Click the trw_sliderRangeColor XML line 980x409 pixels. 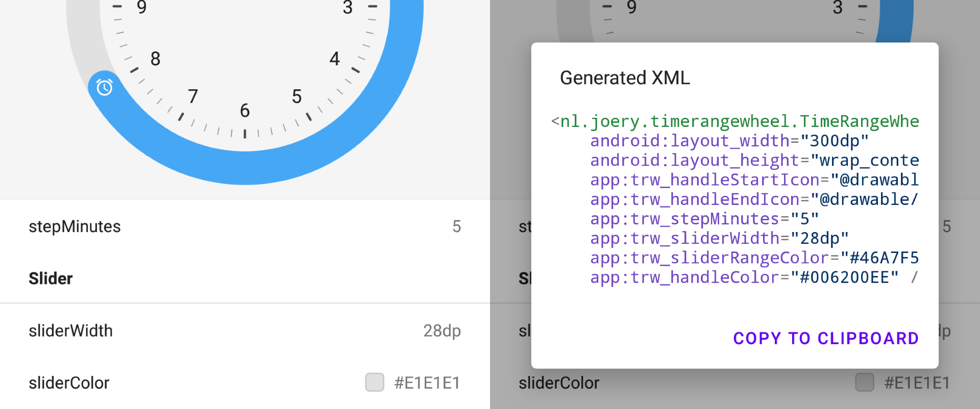pyautogui.click(x=754, y=258)
